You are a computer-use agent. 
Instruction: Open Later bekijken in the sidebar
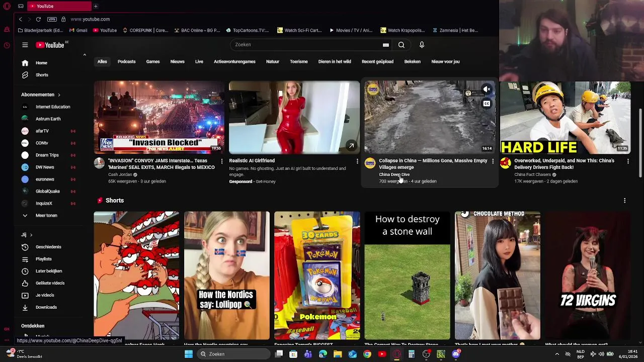click(49, 271)
